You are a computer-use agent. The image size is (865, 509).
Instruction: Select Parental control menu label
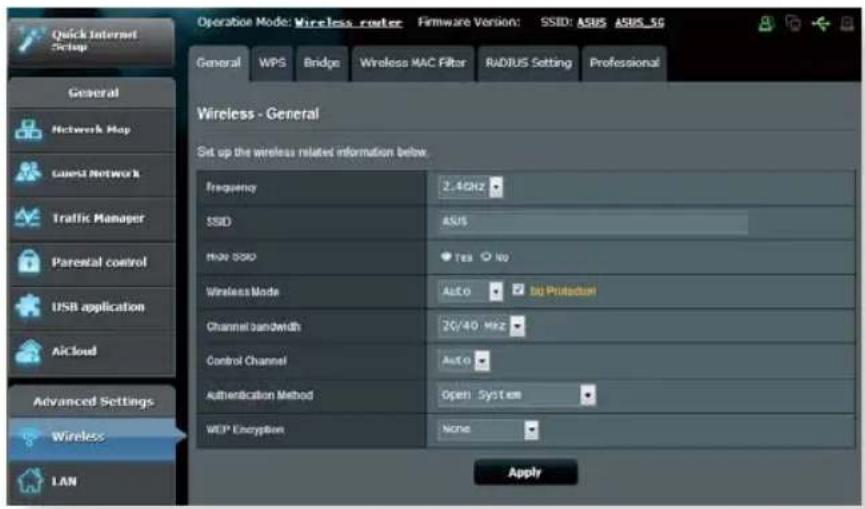click(x=99, y=262)
